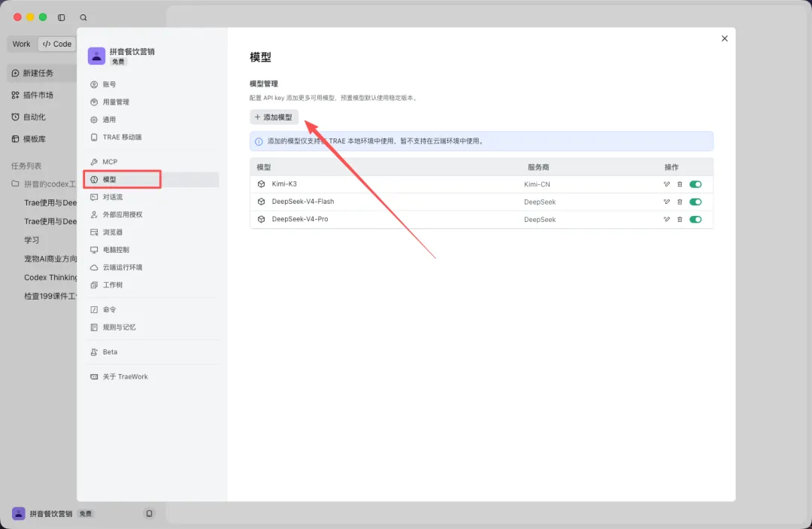Viewport: 812px width, 529px height.
Task: Click the mobile device icon at bottom of sidebar
Action: point(149,513)
